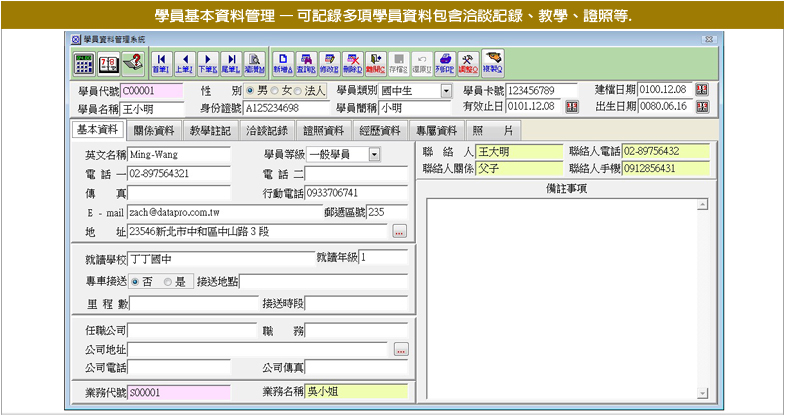
Task: Click the 刪除 delete record icon
Action: click(x=353, y=64)
